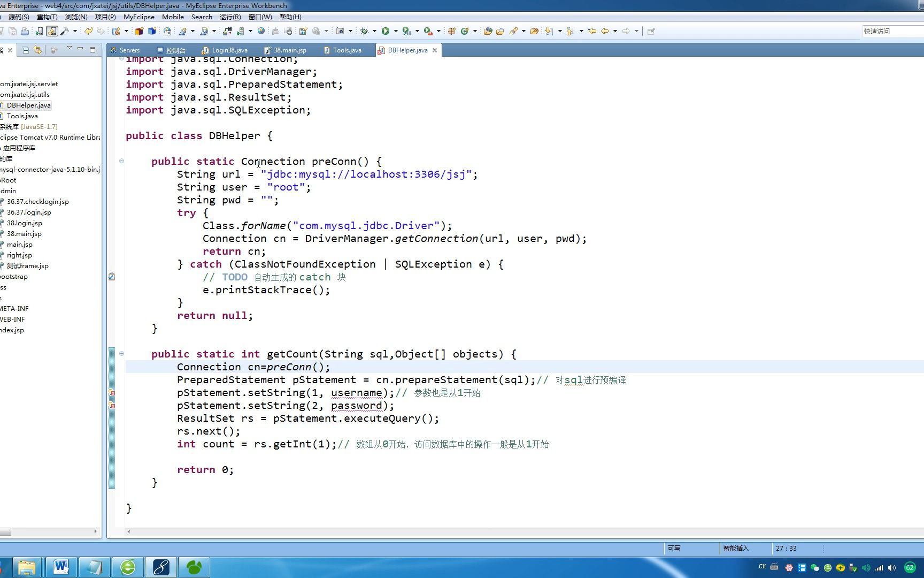Screen dimensions: 924x578
Task: Switch to the Servers tab
Action: [x=125, y=50]
